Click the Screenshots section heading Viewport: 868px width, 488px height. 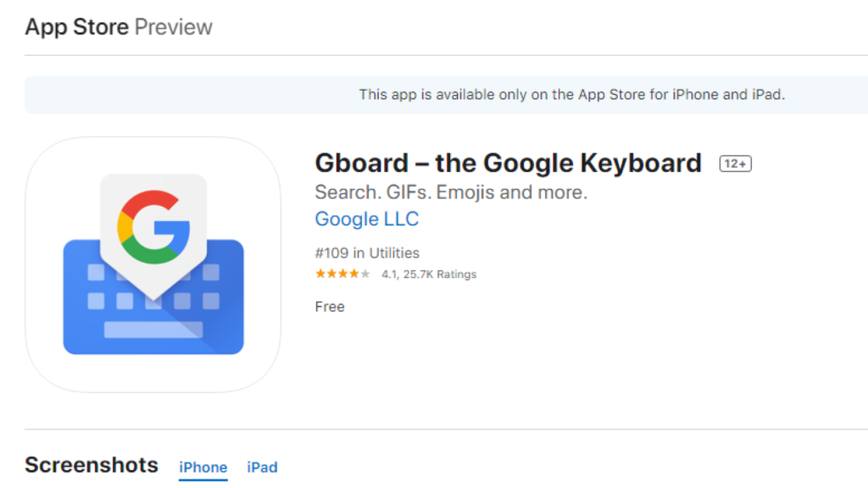coord(91,465)
